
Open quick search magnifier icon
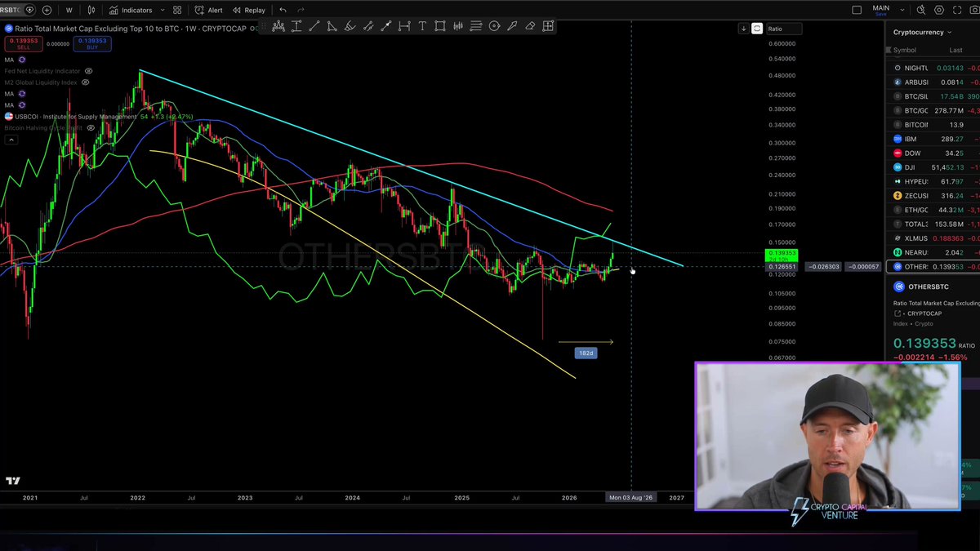coord(921,10)
